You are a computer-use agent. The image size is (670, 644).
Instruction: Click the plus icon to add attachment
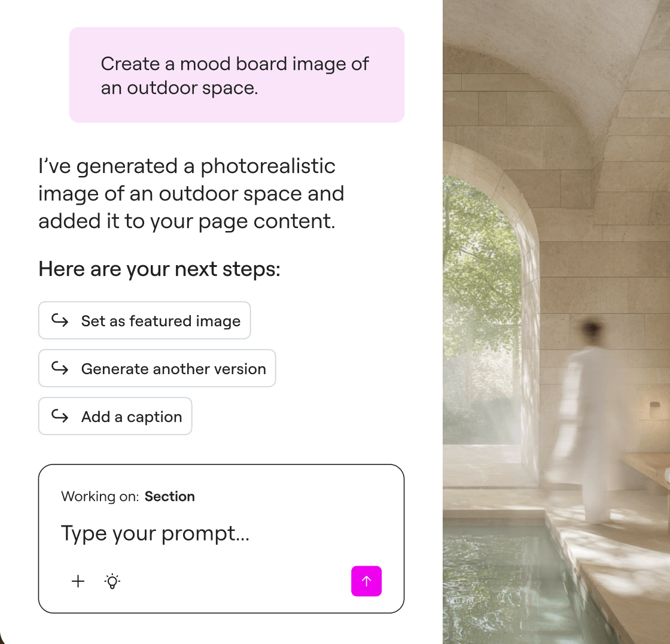point(78,581)
